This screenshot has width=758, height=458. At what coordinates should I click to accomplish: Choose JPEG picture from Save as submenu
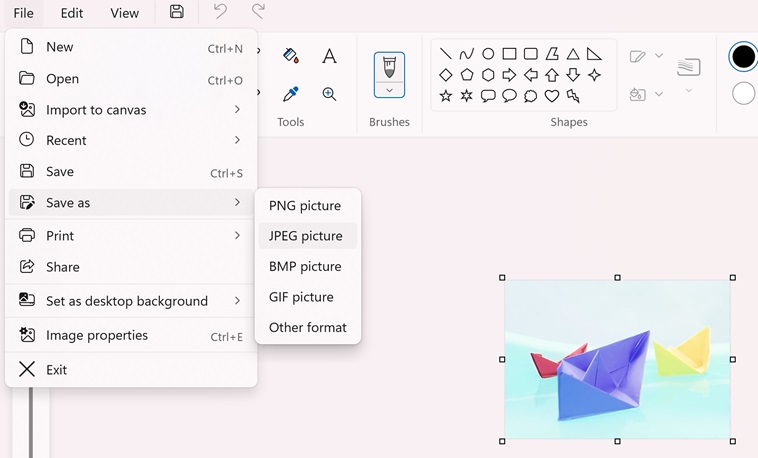(x=306, y=236)
